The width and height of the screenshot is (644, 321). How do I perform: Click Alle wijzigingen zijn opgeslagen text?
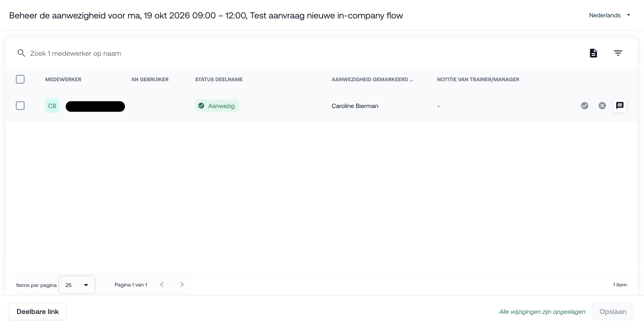[x=542, y=312]
